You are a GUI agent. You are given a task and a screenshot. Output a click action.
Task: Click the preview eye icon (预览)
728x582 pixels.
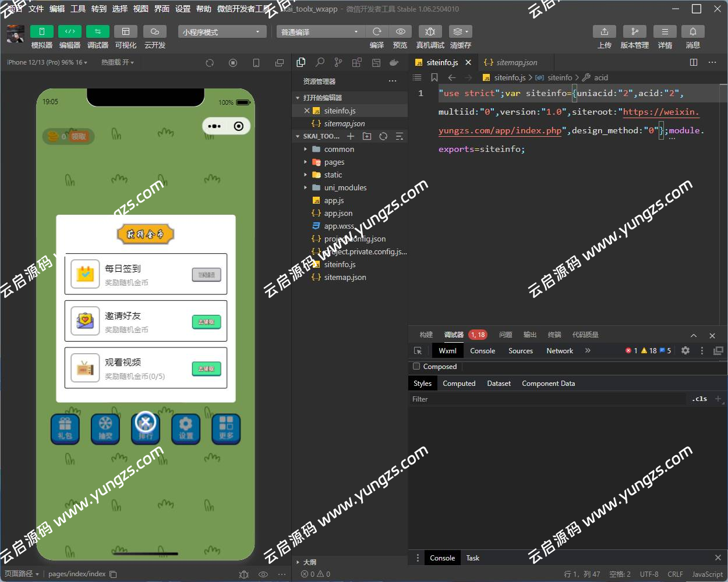(400, 32)
